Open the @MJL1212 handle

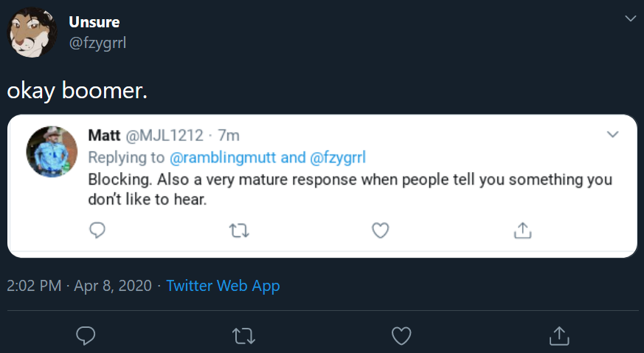pyautogui.click(x=165, y=135)
